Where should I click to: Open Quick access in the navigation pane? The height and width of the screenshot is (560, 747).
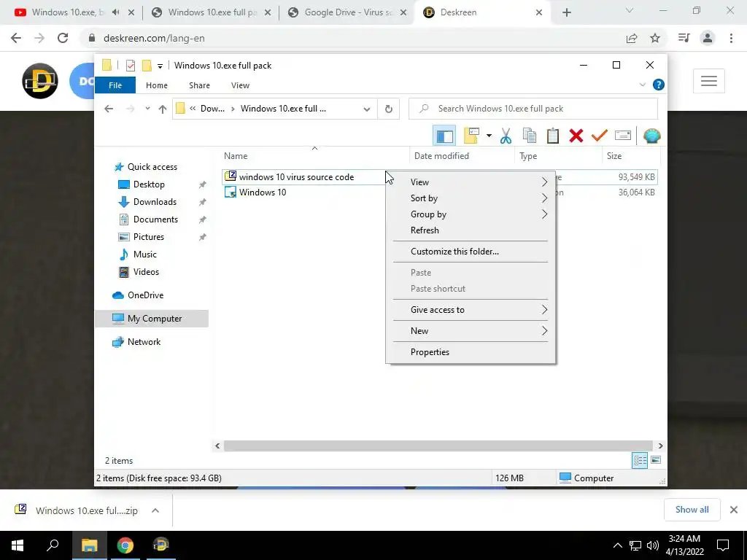tap(152, 167)
